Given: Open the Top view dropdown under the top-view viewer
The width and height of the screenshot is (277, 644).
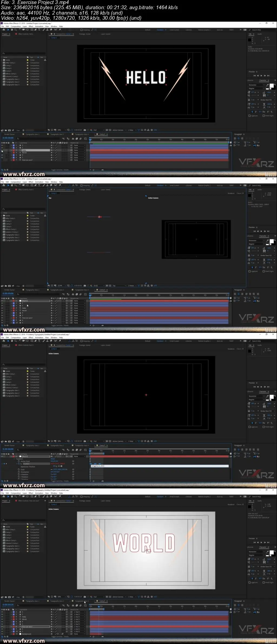Looking at the screenshot, I should pos(119,285).
